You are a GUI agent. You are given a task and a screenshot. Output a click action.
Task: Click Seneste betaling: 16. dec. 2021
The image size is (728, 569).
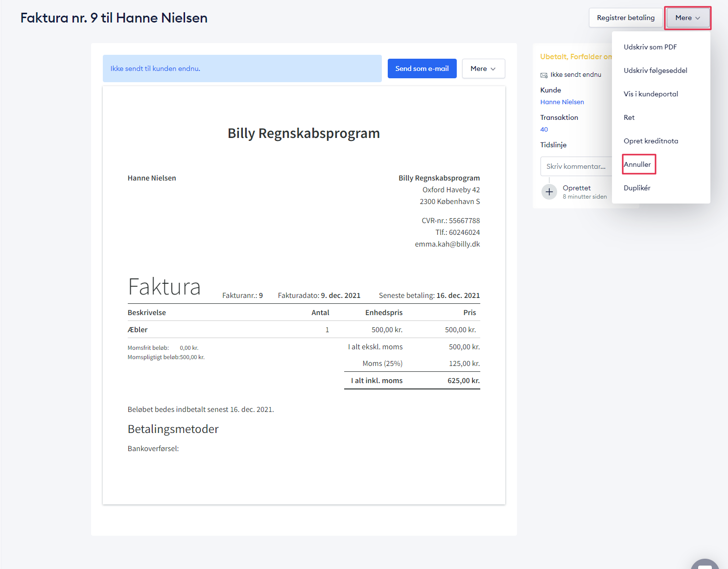pyautogui.click(x=429, y=296)
